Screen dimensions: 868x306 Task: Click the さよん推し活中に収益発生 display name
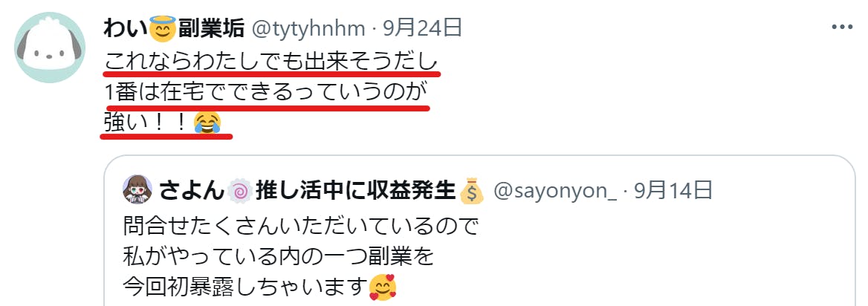[x=321, y=191]
